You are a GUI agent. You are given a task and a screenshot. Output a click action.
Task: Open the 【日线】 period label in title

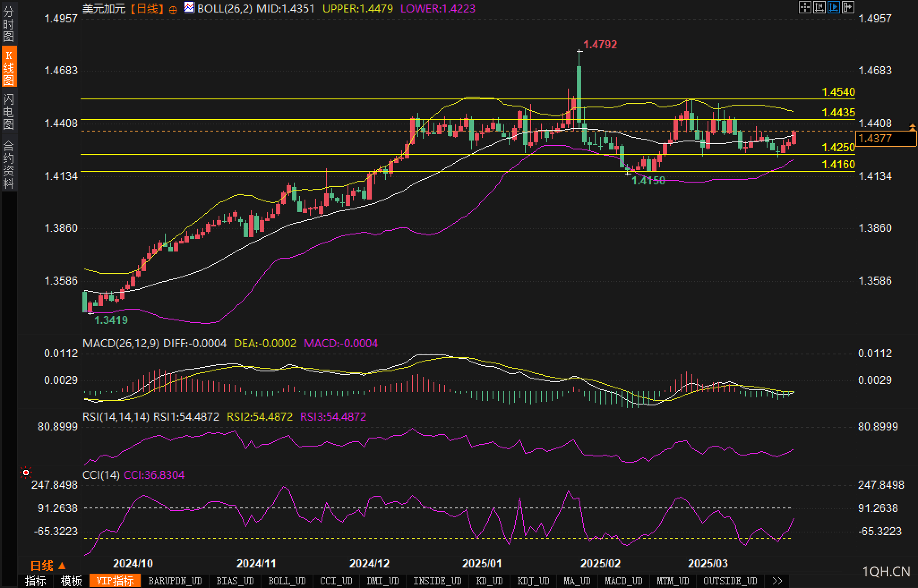[147, 9]
